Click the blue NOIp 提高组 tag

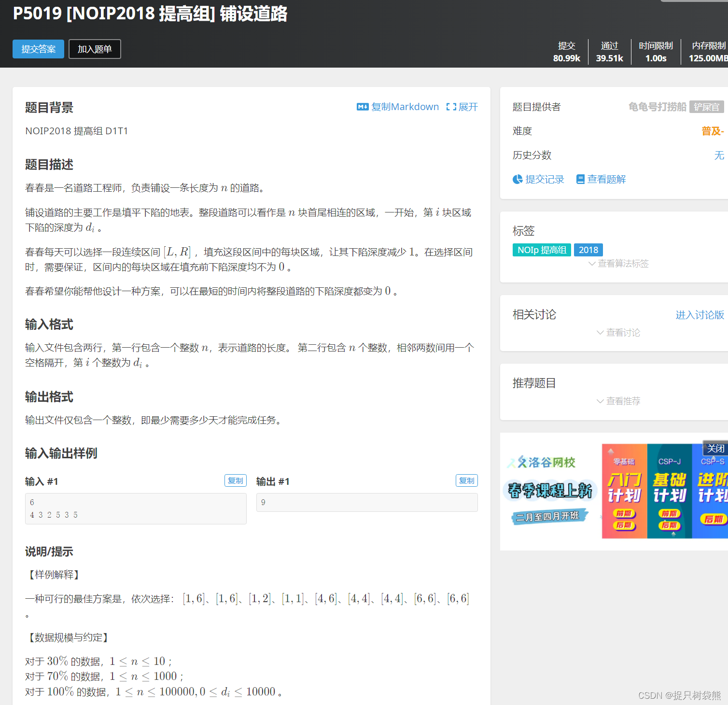541,250
